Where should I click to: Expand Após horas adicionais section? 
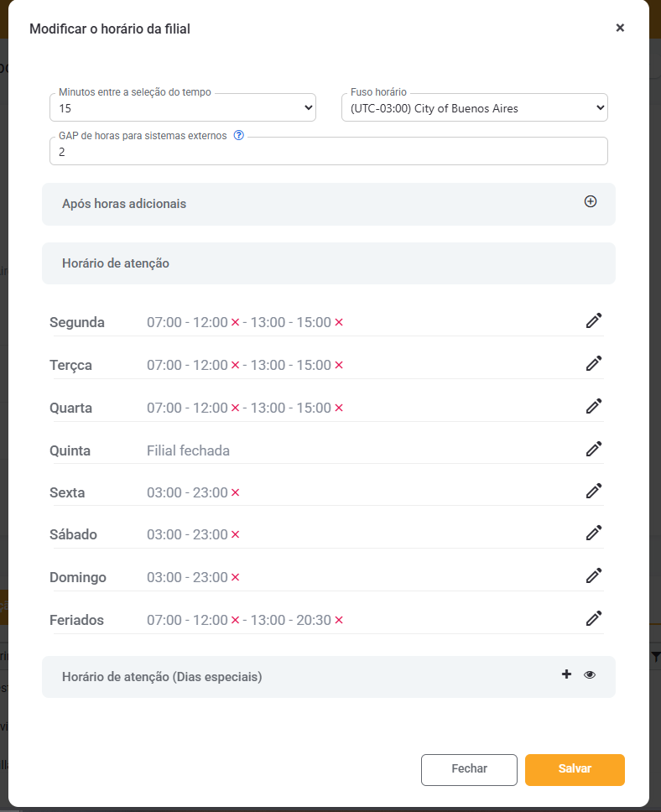[591, 201]
